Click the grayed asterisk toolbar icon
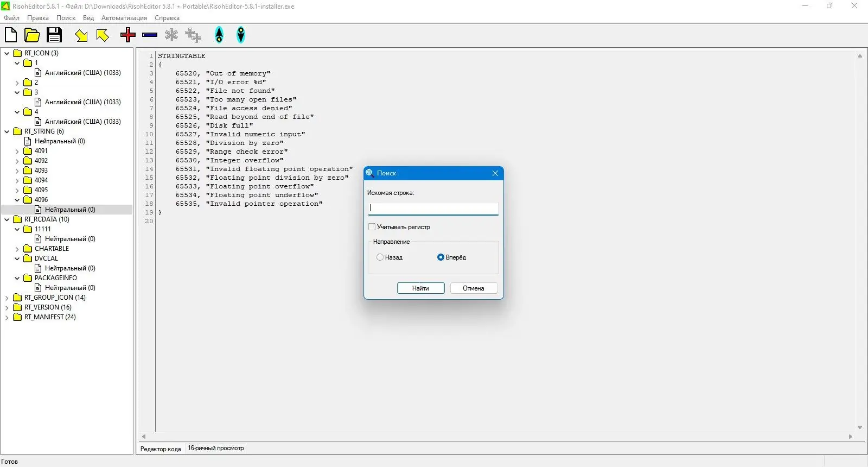Viewport: 868px width, 467px height. pos(171,35)
